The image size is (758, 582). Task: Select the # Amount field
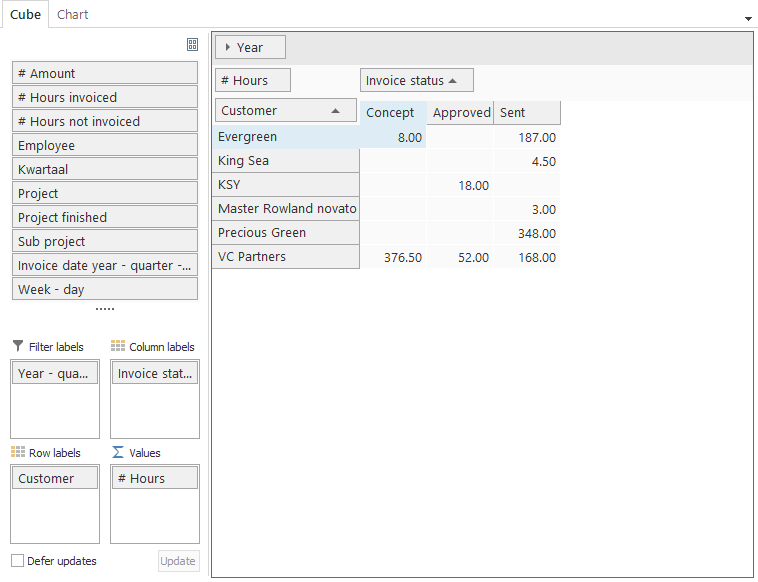105,73
